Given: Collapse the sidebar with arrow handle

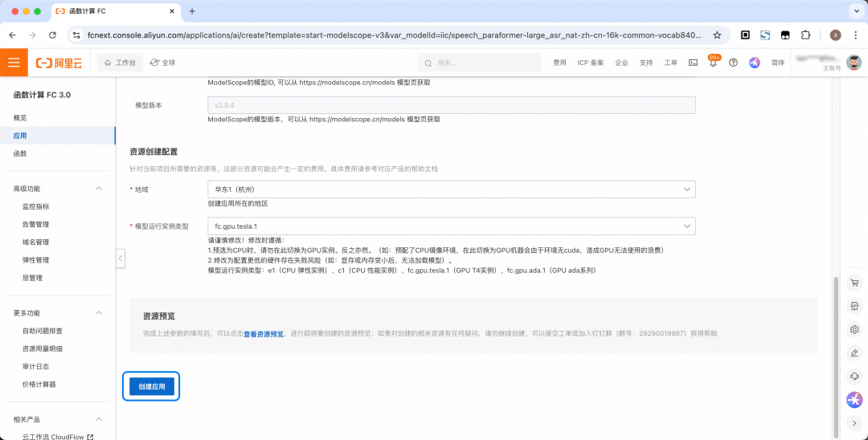Looking at the screenshot, I should (x=121, y=259).
